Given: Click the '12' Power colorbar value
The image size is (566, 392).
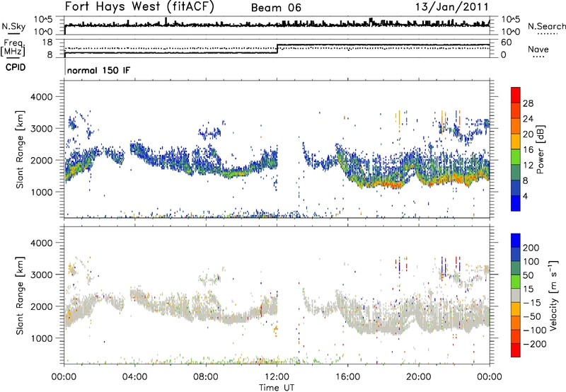Looking at the screenshot, I should click(528, 166).
